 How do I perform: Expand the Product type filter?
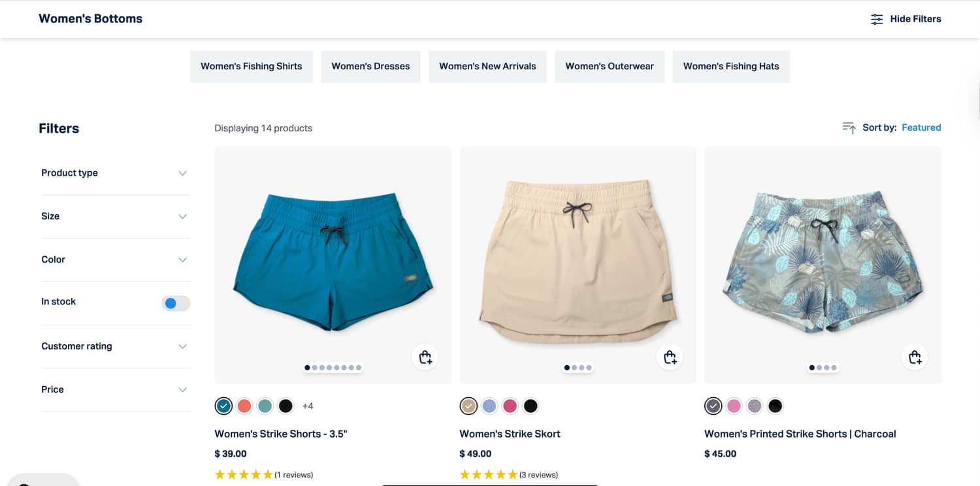[115, 172]
